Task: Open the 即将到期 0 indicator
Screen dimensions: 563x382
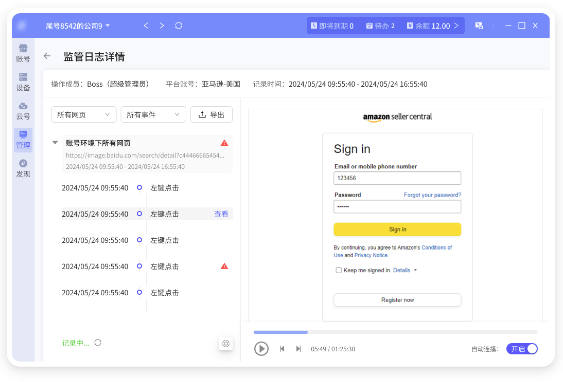Action: 332,26
